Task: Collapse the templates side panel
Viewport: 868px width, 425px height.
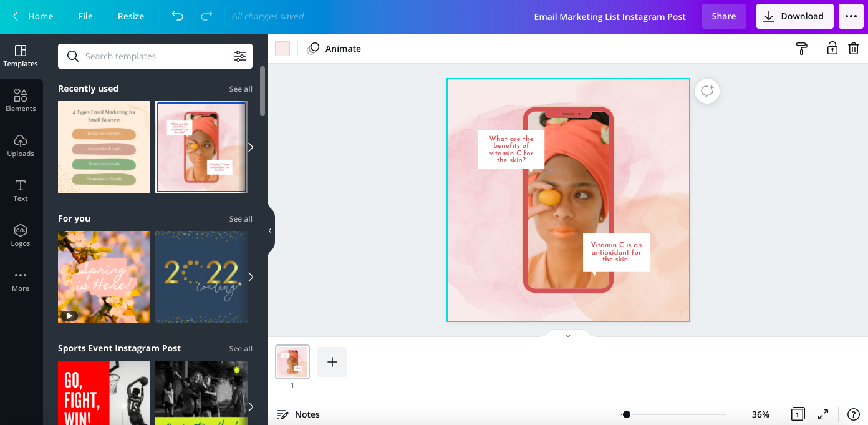Action: tap(270, 230)
